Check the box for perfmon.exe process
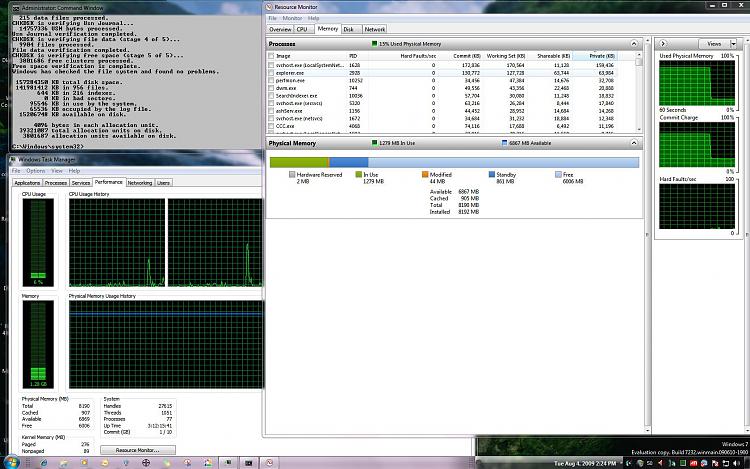 point(271,81)
